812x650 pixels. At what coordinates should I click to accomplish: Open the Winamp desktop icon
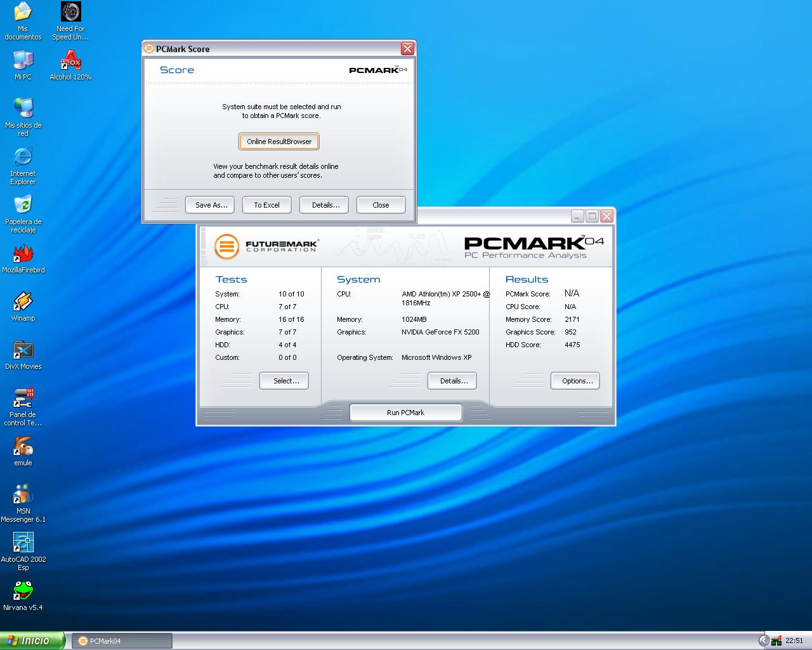pos(23,302)
